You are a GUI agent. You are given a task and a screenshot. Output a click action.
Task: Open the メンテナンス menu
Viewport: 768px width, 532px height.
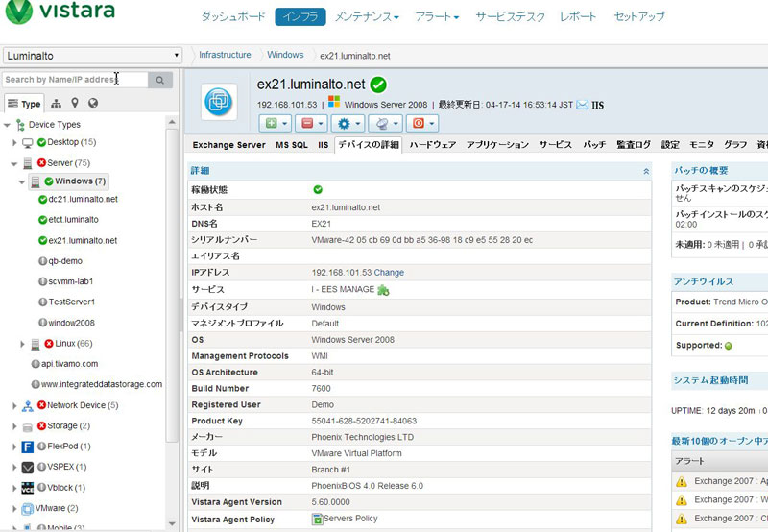tap(367, 16)
